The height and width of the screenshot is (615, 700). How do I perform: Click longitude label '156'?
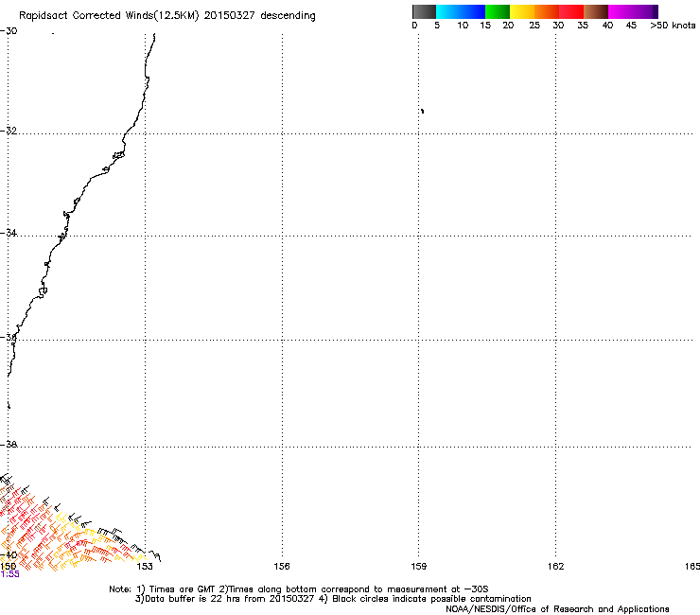282,567
